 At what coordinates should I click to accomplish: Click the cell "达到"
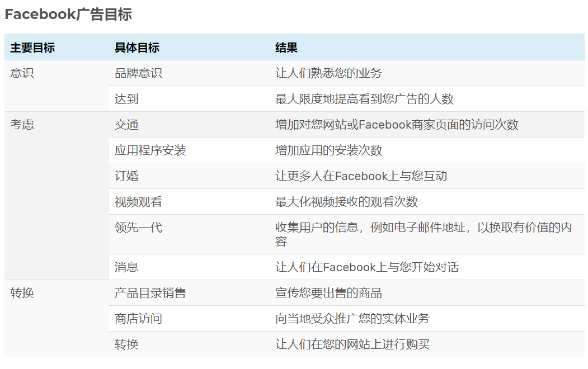[x=126, y=99]
